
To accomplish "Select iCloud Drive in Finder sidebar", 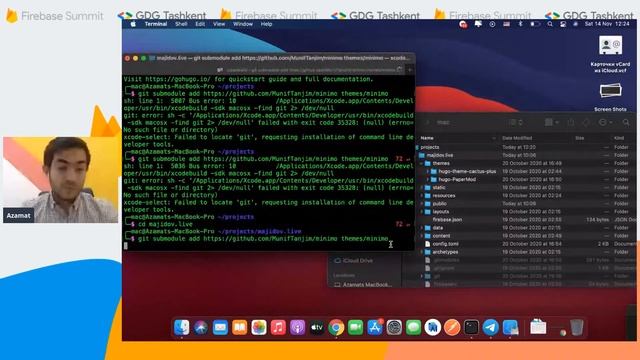I will [x=353, y=260].
